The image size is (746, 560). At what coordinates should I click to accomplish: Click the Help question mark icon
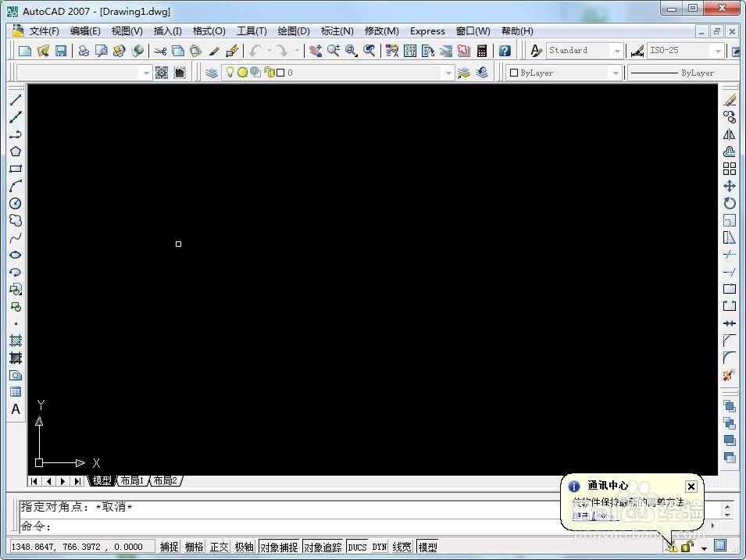point(505,51)
